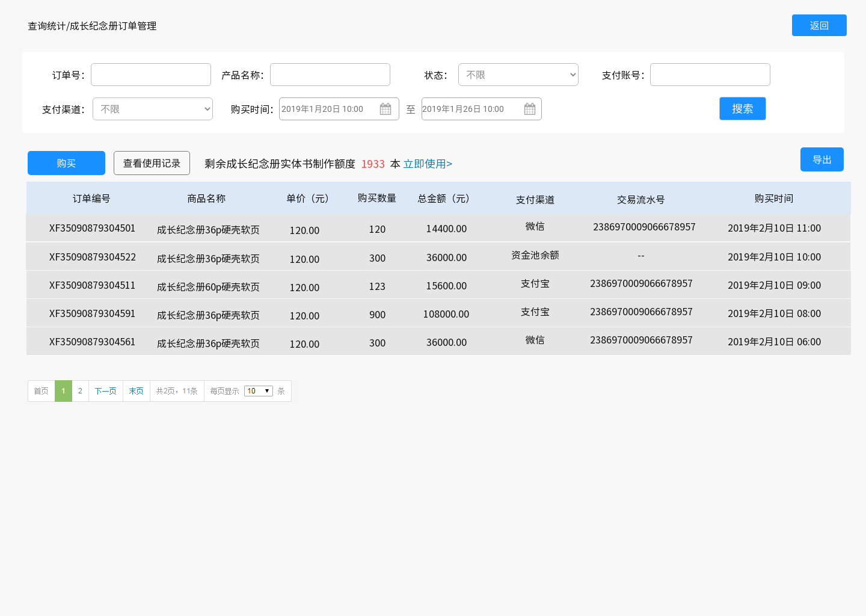
Task: Click the 交易流水号 column header
Action: 641,200
